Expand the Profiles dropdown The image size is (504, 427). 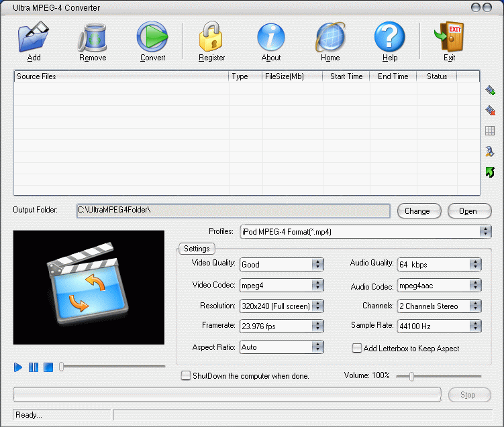485,232
